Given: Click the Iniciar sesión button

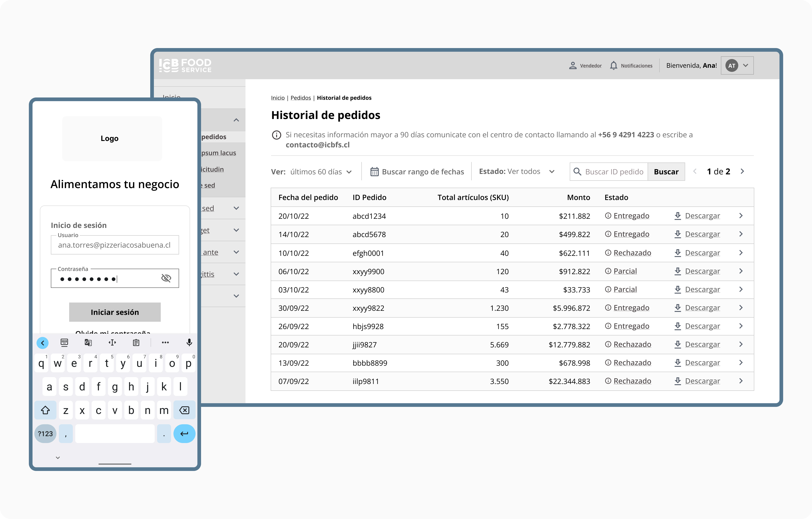Looking at the screenshot, I should [115, 312].
